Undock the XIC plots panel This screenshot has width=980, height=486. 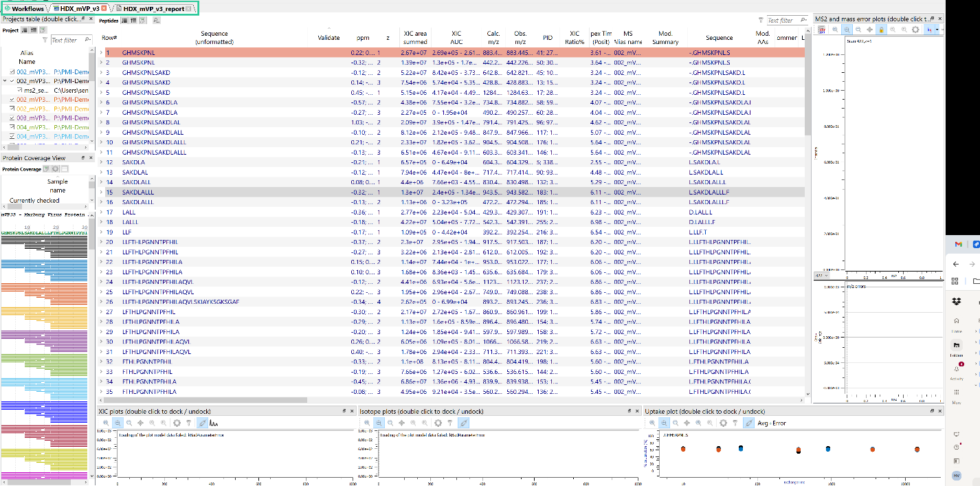pos(344,410)
